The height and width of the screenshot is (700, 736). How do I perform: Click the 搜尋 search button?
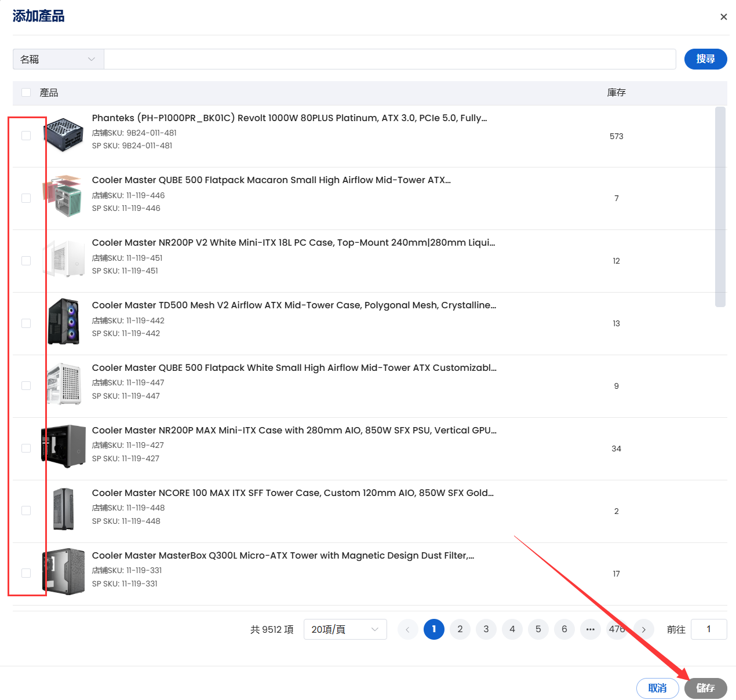pyautogui.click(x=705, y=59)
